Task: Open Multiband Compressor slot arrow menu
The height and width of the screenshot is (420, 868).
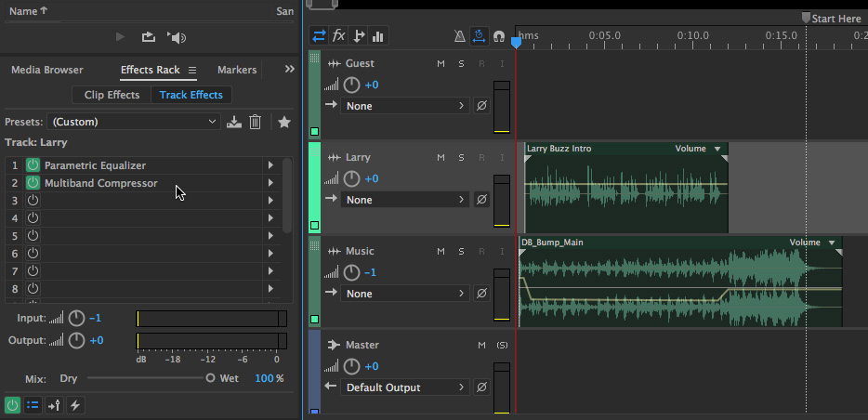Action: [x=270, y=183]
